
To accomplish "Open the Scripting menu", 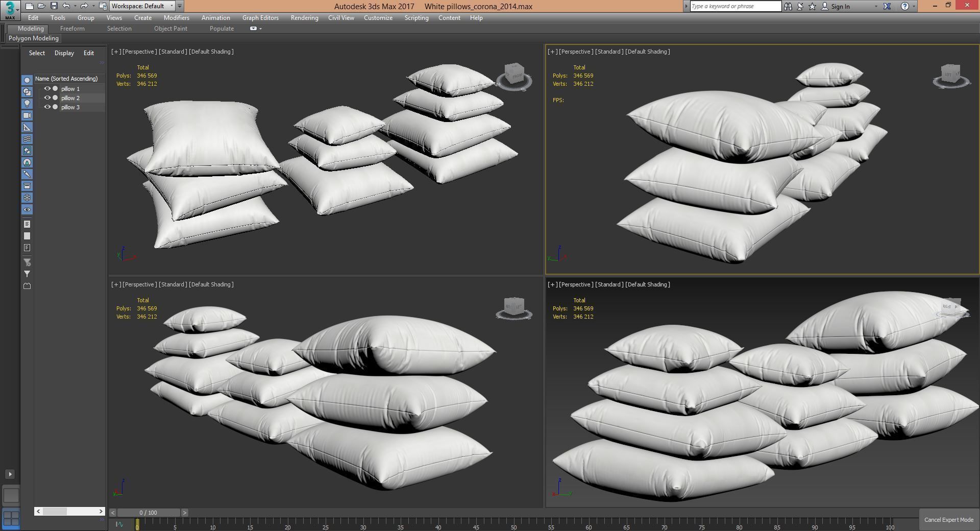I will (x=416, y=18).
